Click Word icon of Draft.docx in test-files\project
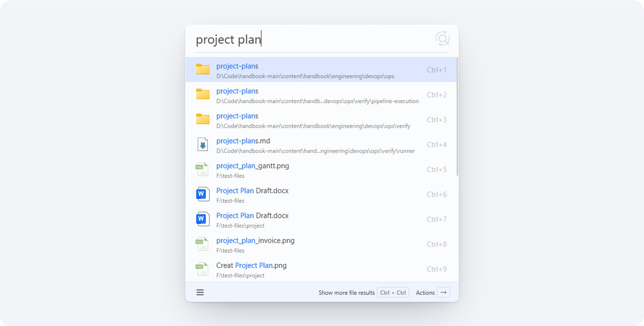The image size is (644, 326). [x=203, y=219]
